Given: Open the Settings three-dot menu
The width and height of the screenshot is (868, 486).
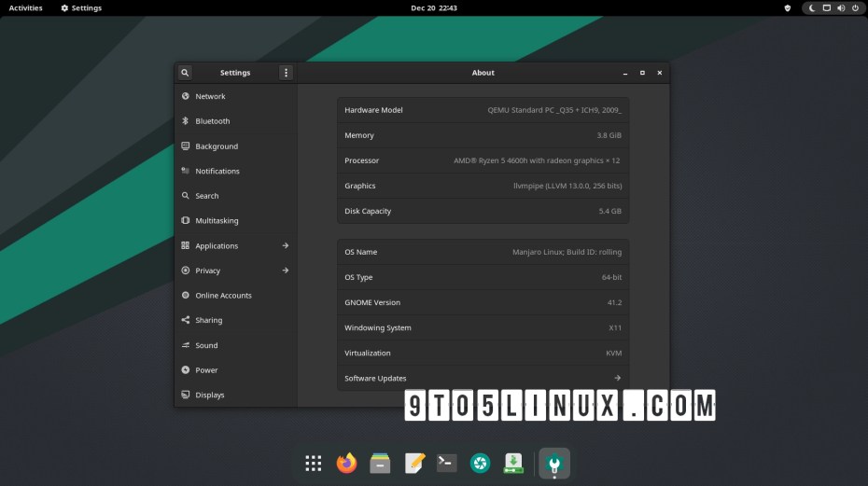Looking at the screenshot, I should coord(286,73).
